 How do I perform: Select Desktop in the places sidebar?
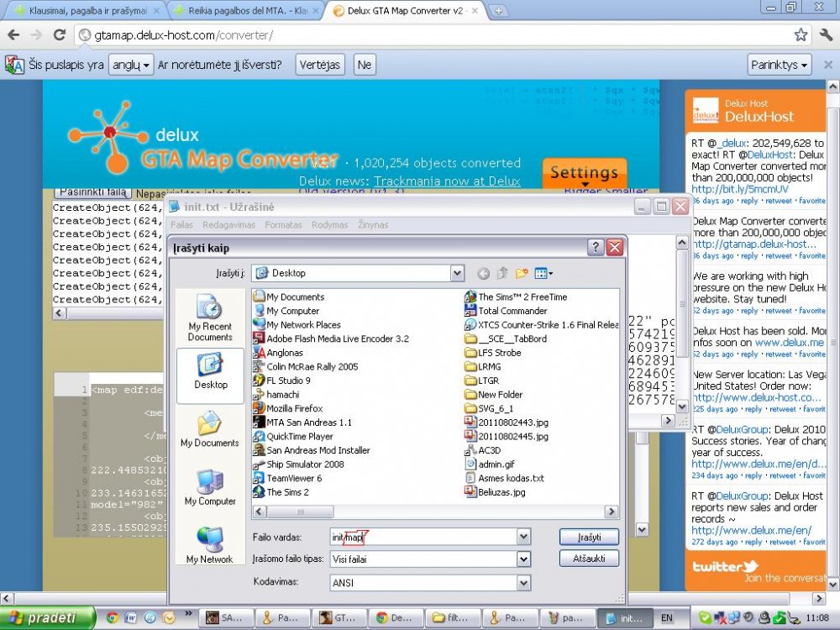(x=210, y=370)
